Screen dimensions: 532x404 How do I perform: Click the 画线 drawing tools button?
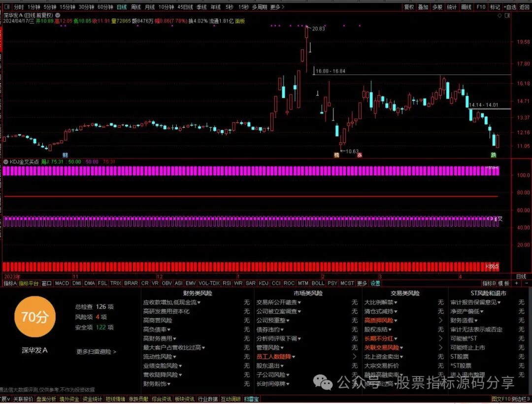pos(466,7)
